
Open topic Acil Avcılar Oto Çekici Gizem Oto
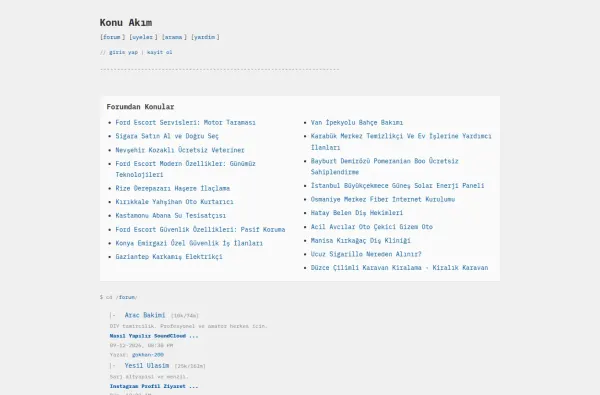click(372, 227)
